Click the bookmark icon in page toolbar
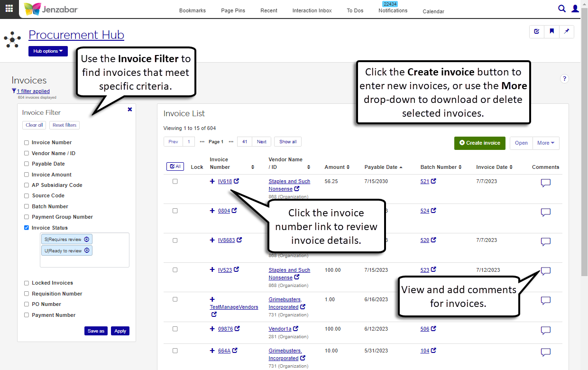 click(552, 32)
